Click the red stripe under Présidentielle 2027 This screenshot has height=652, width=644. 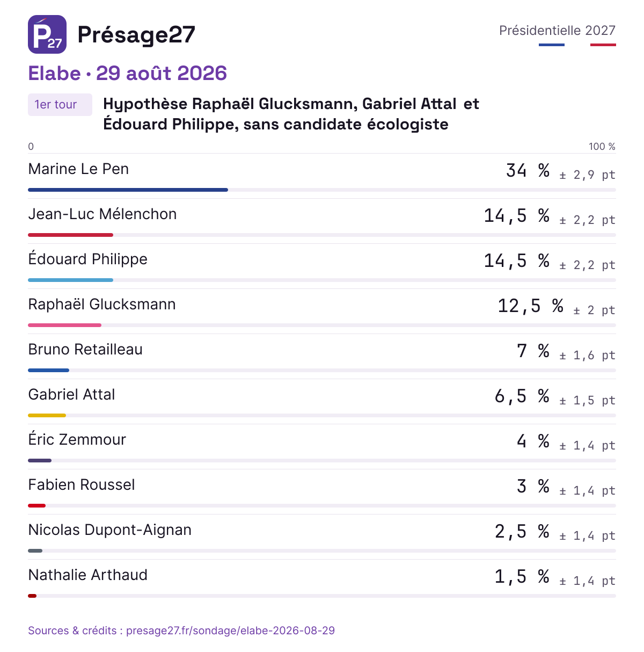coord(603,45)
